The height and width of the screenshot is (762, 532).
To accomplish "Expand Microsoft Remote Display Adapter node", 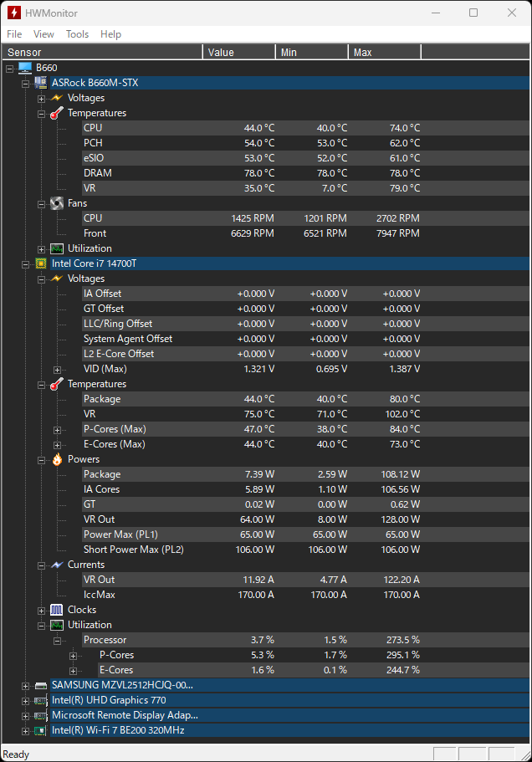I will click(25, 716).
